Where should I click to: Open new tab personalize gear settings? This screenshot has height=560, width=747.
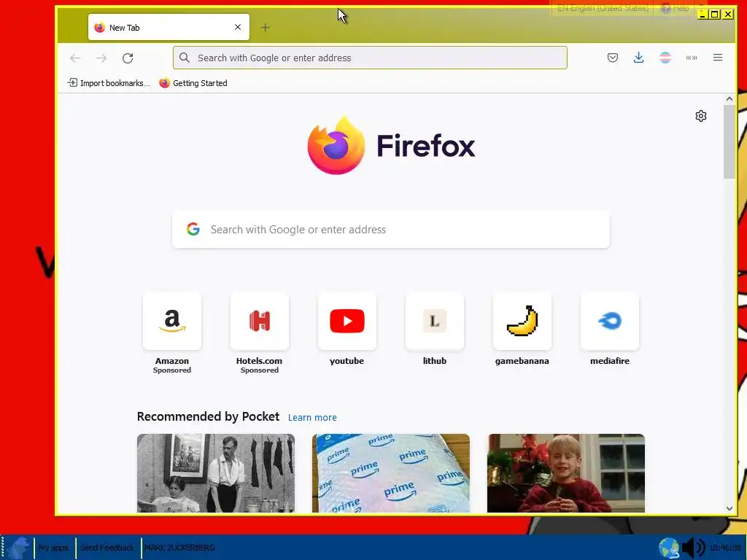pos(701,116)
